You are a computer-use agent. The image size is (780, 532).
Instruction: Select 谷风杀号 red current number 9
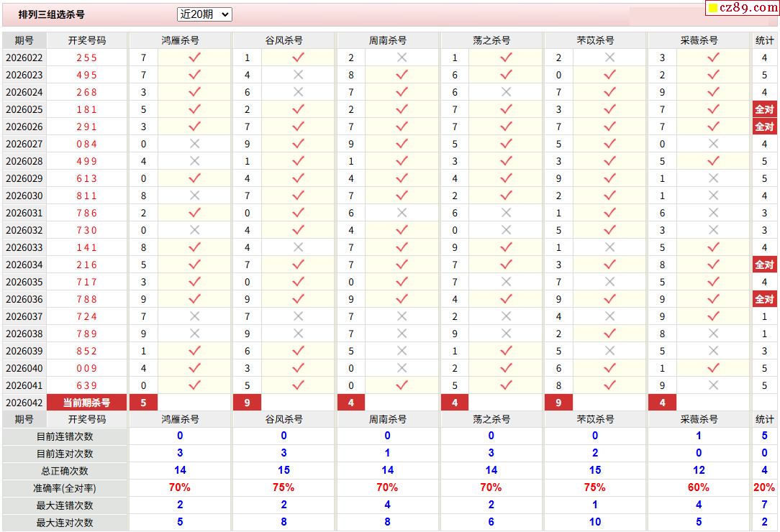pyautogui.click(x=247, y=403)
